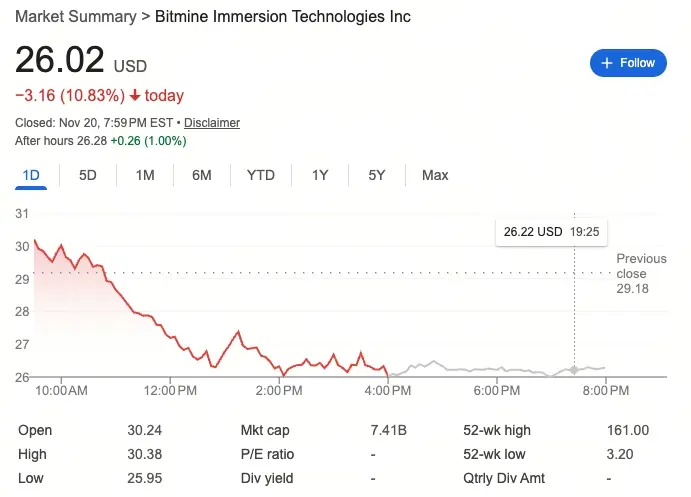This screenshot has width=691, height=497.
Task: Open the Disclaimer link
Action: click(x=212, y=123)
